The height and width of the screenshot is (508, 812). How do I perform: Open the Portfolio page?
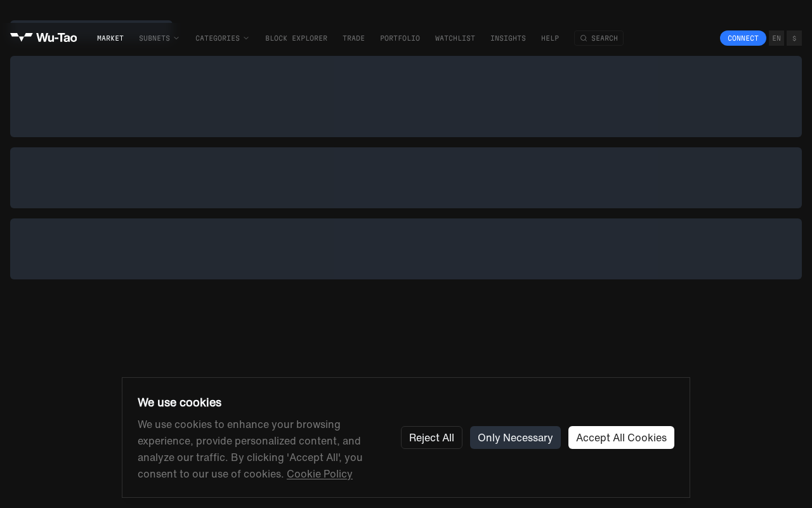coord(400,38)
